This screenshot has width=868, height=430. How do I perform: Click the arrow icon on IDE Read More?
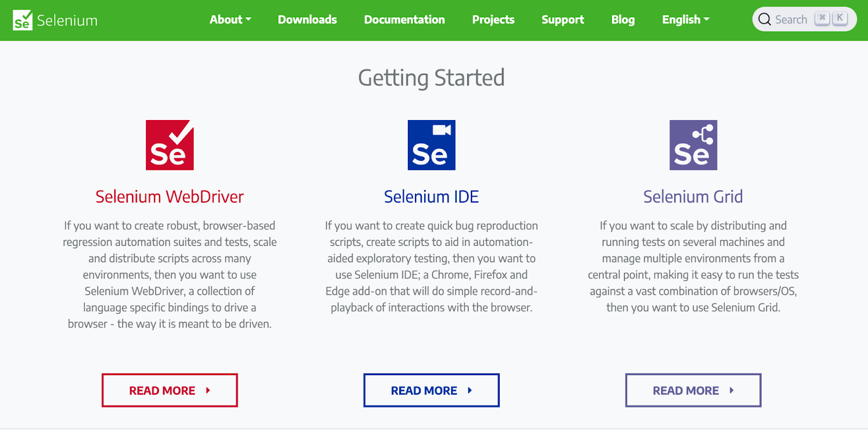point(470,390)
